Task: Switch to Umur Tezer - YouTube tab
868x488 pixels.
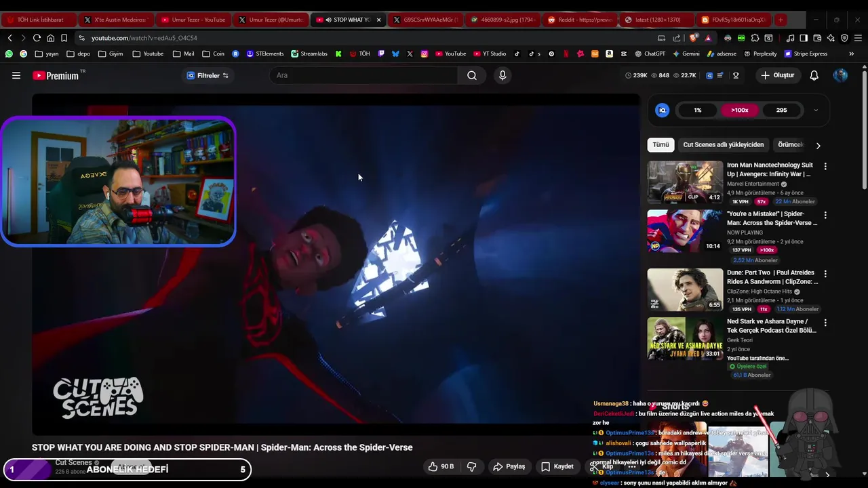Action: click(x=193, y=20)
